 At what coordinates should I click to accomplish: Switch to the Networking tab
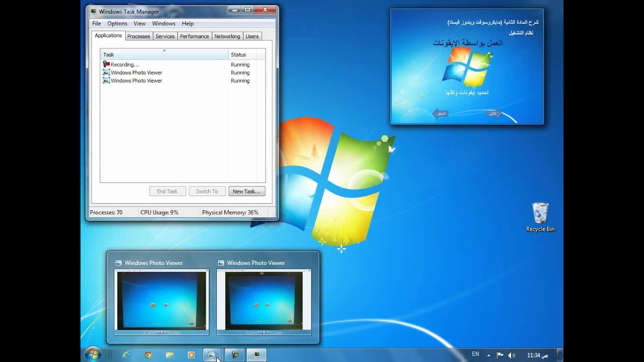227,36
